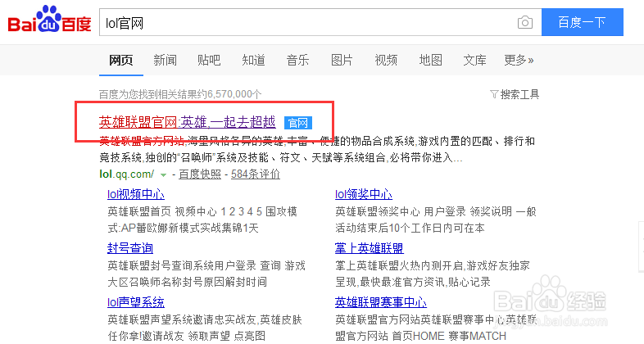The image size is (644, 344).
Task: Open the 地图 tab
Action: pyautogui.click(x=430, y=61)
